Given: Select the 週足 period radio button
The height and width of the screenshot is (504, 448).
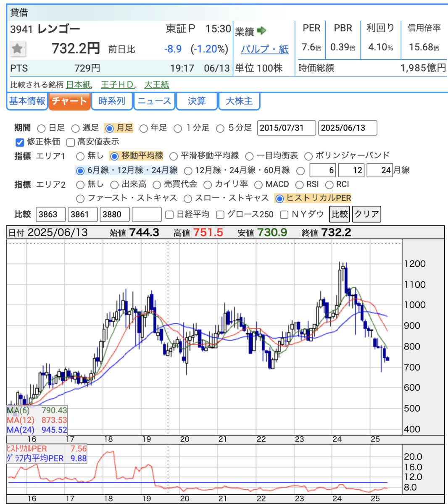Looking at the screenshot, I should (75, 128).
